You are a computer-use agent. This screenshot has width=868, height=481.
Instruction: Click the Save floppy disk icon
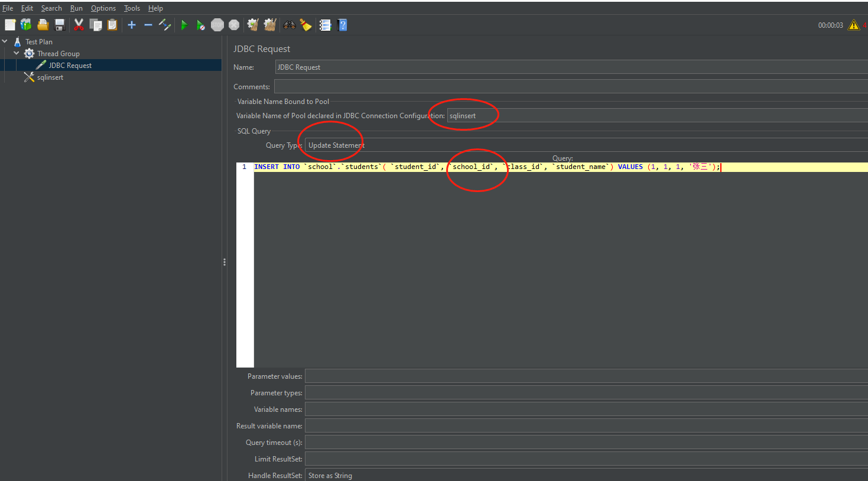pos(60,25)
